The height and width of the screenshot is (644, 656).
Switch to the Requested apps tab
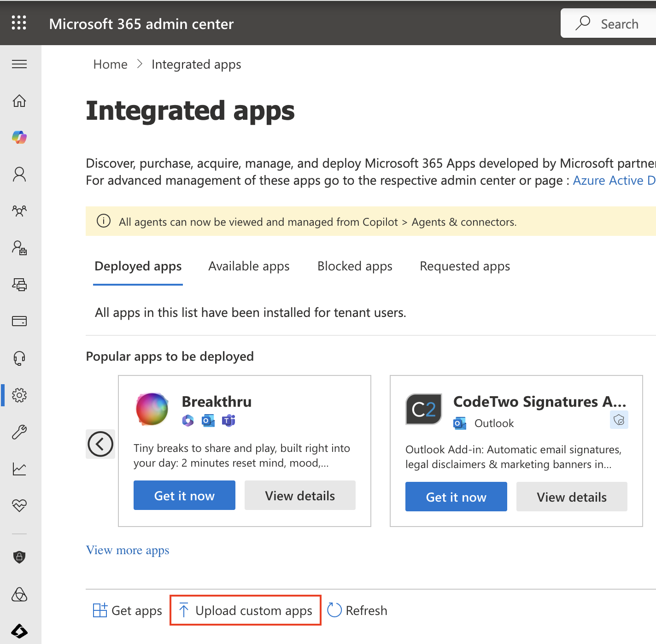point(465,266)
